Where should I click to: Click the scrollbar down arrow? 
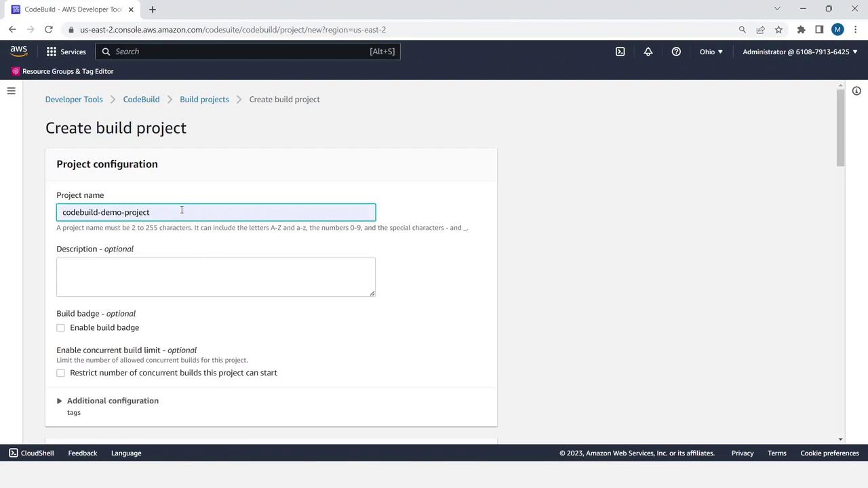pyautogui.click(x=841, y=439)
